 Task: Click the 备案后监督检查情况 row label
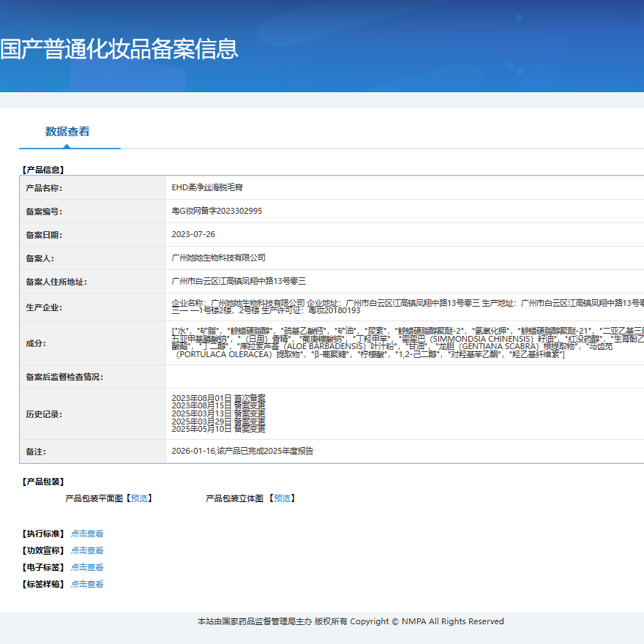64,377
